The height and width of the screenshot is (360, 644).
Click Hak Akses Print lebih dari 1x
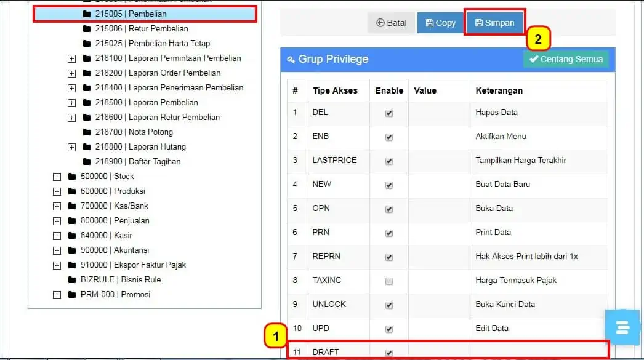(526, 257)
